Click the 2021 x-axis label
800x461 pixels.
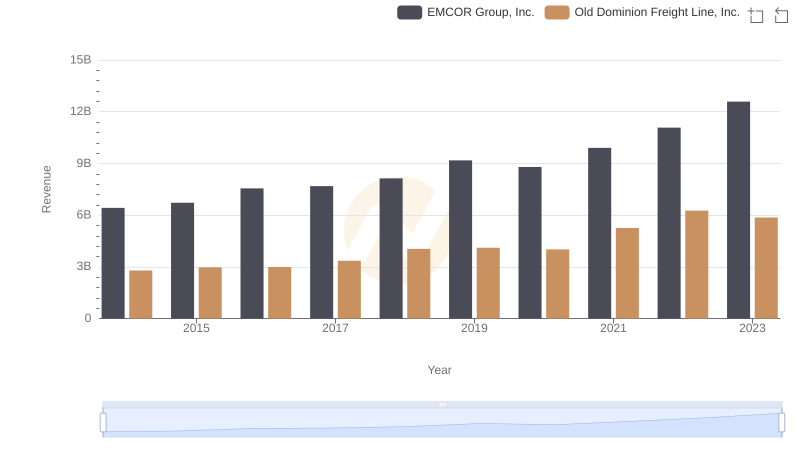pyautogui.click(x=613, y=328)
